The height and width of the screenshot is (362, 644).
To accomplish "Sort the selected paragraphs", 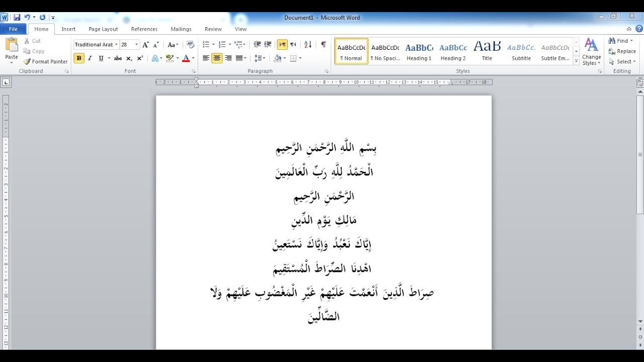I will pyautogui.click(x=308, y=45).
